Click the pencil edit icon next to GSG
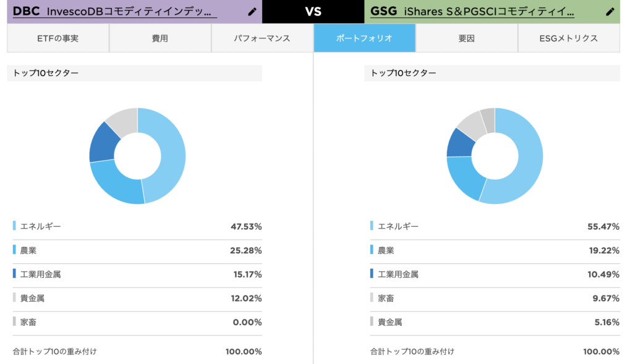Image resolution: width=633 pixels, height=364 pixels. point(610,11)
